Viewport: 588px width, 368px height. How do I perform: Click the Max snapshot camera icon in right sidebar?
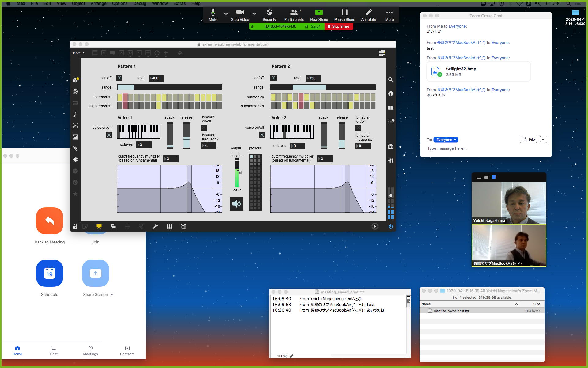390,147
